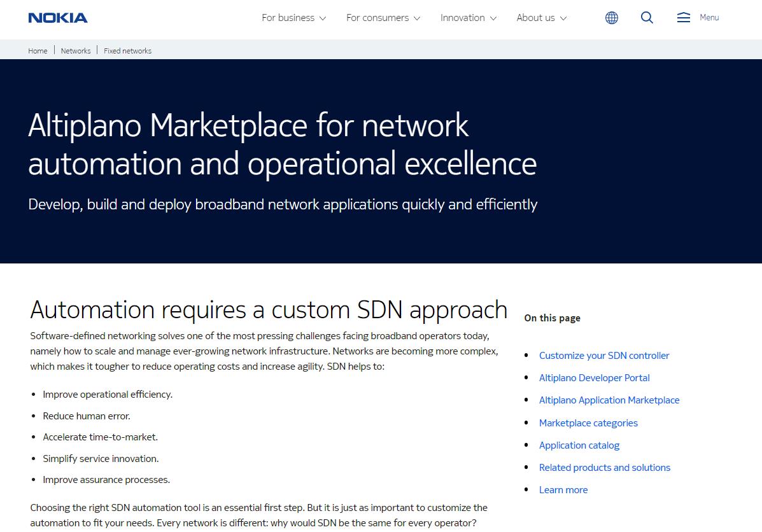Viewport: 762px width, 532px height.
Task: Expand the For business dropdown
Action: point(293,18)
